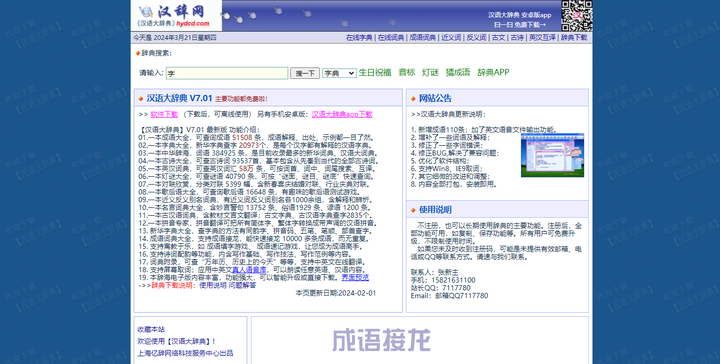Open the 猜成语 green link
This screenshot has height=364, width=720.
tap(458, 72)
